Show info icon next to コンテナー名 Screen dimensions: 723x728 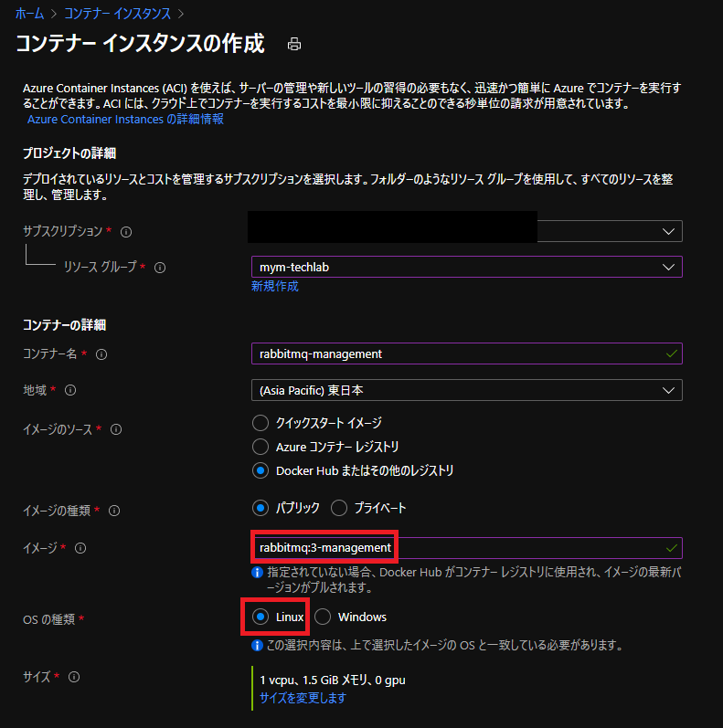coord(101,354)
